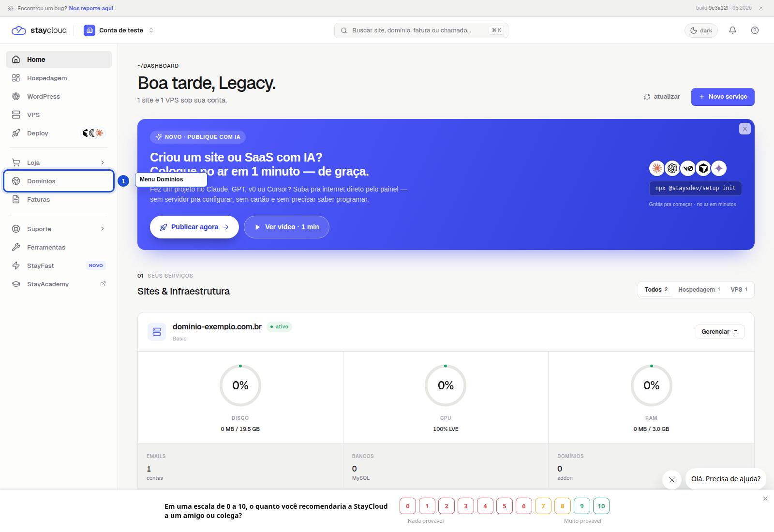Screen dimensions: 774x532
Task: Open the BANCOS MySQL stat
Action: point(446,466)
